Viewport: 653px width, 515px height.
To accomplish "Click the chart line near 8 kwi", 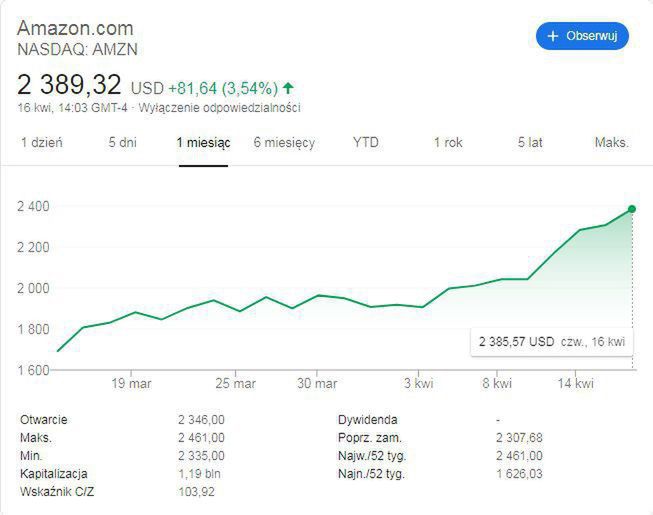I will [x=497, y=282].
